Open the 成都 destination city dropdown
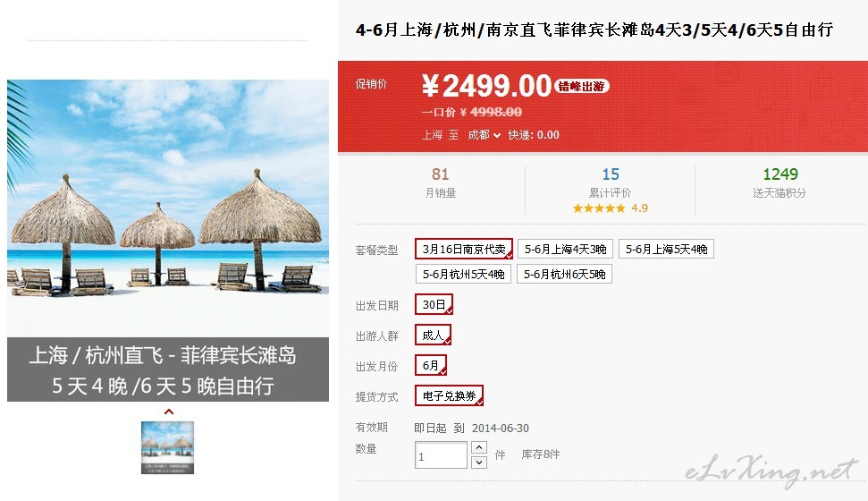The width and height of the screenshot is (868, 501). pos(484,135)
